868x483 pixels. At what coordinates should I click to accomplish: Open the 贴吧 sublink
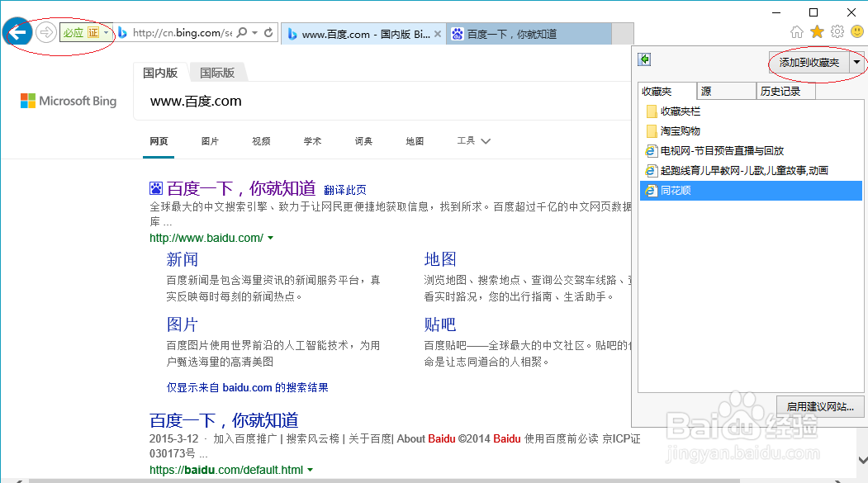(x=440, y=324)
